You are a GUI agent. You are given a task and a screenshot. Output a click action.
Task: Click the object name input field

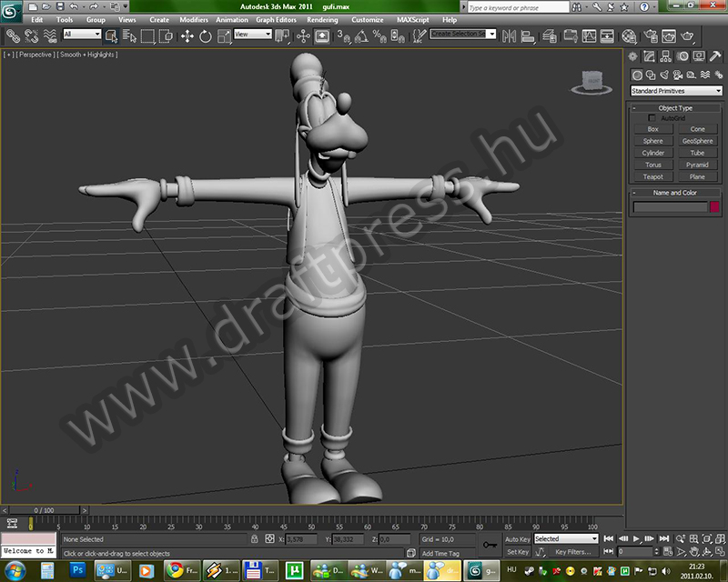[670, 206]
